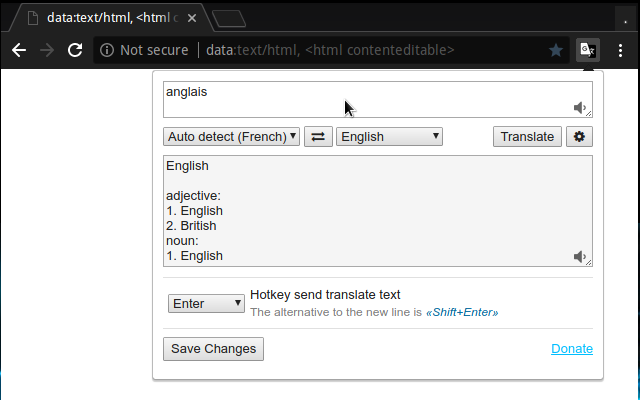640x400 pixels.
Task: Open the 'Enter' hotkey dropdown
Action: click(x=206, y=303)
